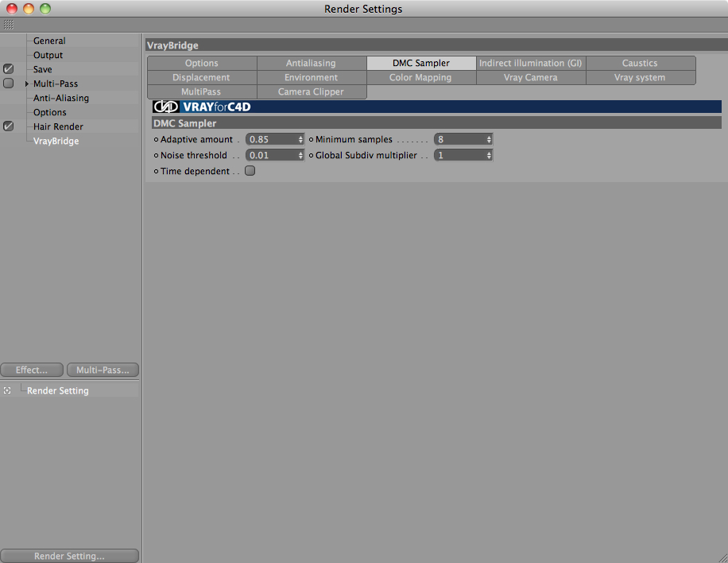Click the Render Setting target icon

point(7,390)
